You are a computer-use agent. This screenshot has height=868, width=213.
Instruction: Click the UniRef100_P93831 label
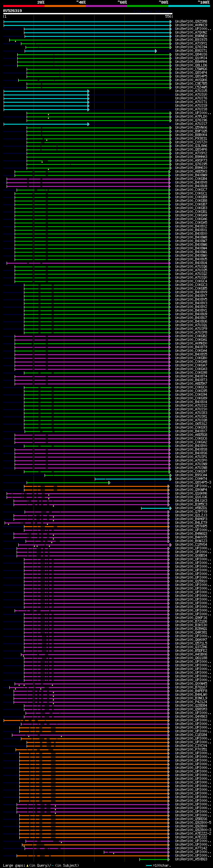click(x=191, y=138)
